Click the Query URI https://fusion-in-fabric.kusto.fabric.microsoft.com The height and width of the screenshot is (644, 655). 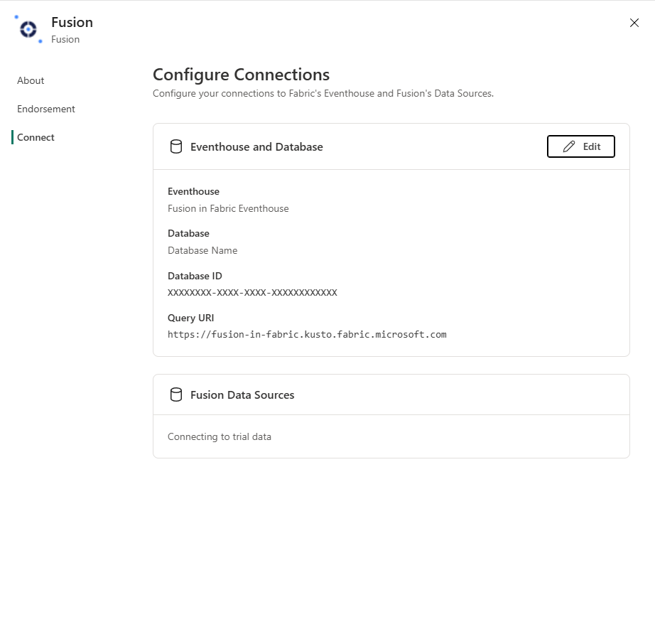(x=307, y=335)
